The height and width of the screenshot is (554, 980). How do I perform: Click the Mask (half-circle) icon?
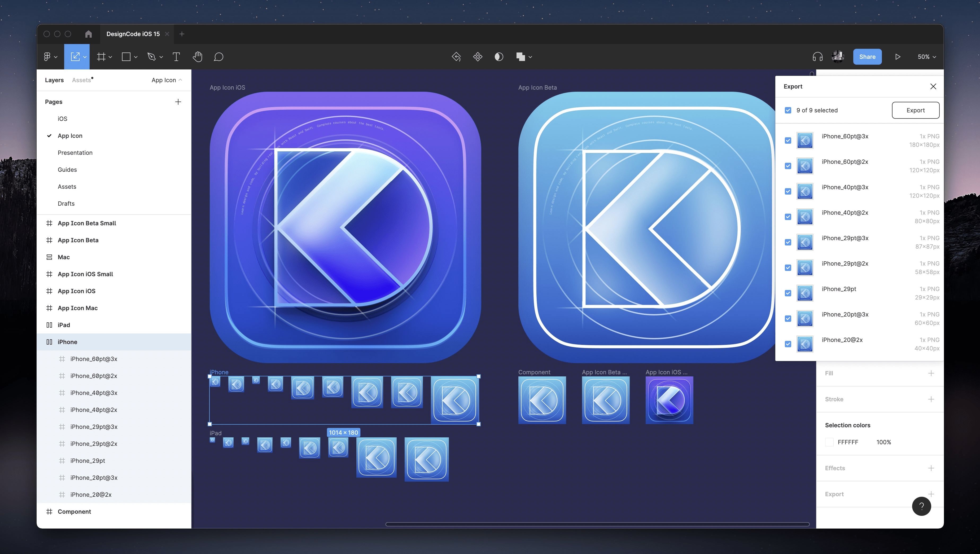point(498,57)
